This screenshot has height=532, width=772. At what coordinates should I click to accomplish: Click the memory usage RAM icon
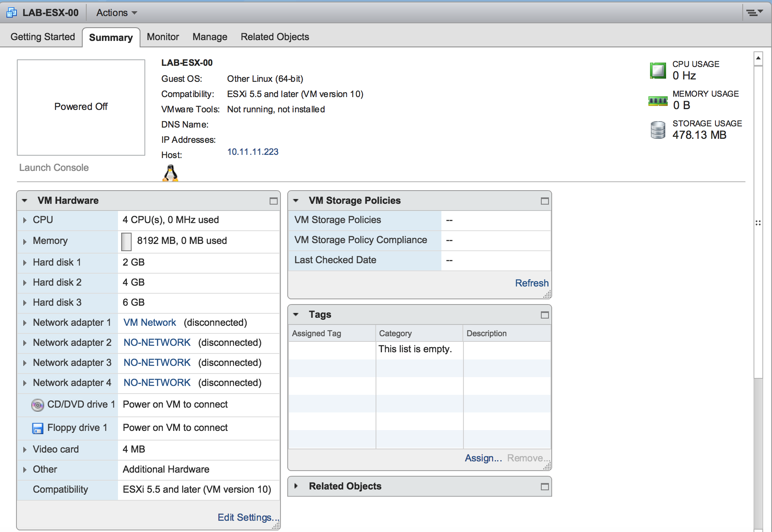pyautogui.click(x=658, y=100)
